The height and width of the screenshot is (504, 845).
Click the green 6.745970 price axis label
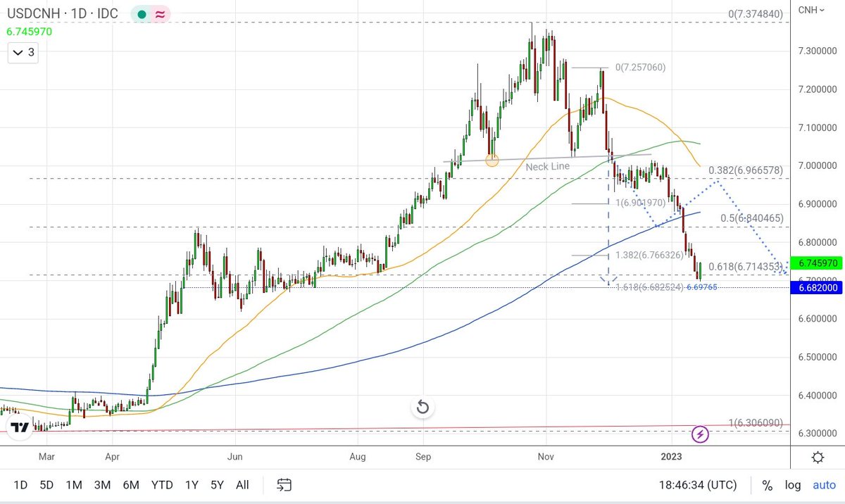(x=818, y=263)
